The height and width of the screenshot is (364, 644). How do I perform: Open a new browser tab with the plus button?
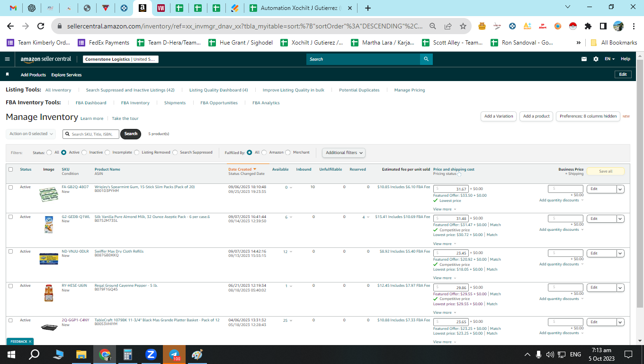[x=368, y=8]
